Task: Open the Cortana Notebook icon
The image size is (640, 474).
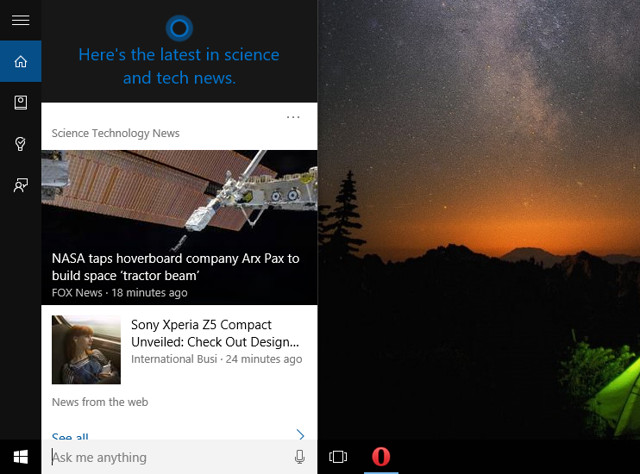Action: 20,102
